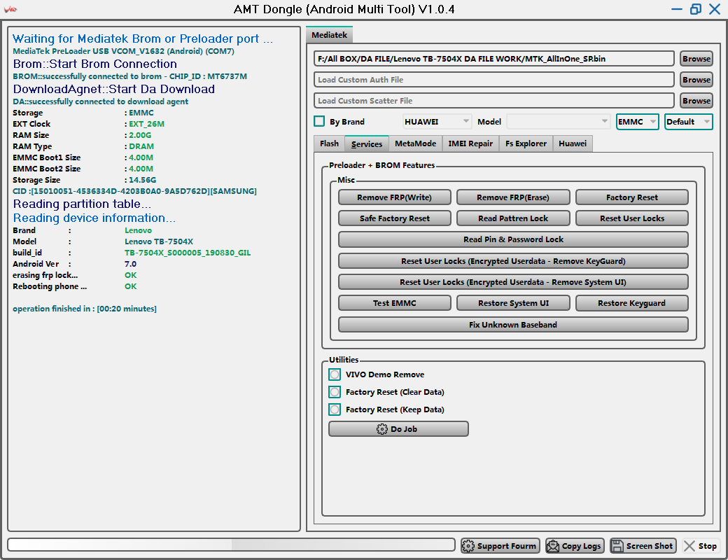Select the Mediatek main tab
The width and height of the screenshot is (728, 560).
point(329,35)
